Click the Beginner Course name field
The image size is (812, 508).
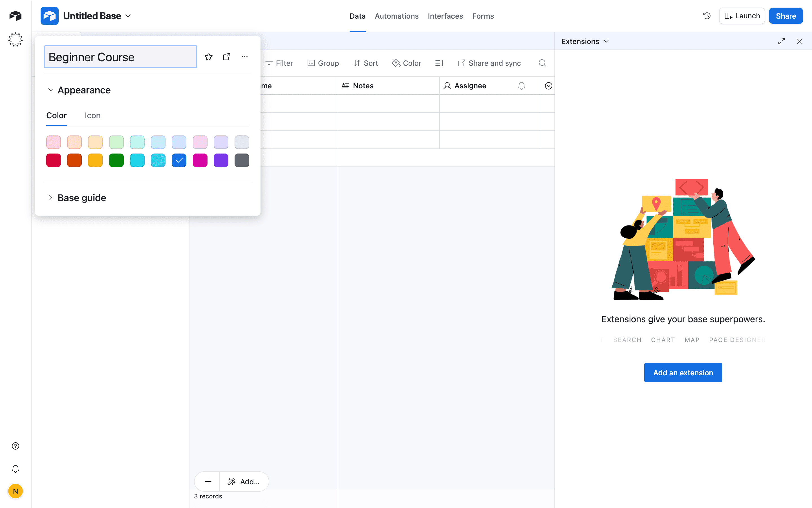point(120,57)
